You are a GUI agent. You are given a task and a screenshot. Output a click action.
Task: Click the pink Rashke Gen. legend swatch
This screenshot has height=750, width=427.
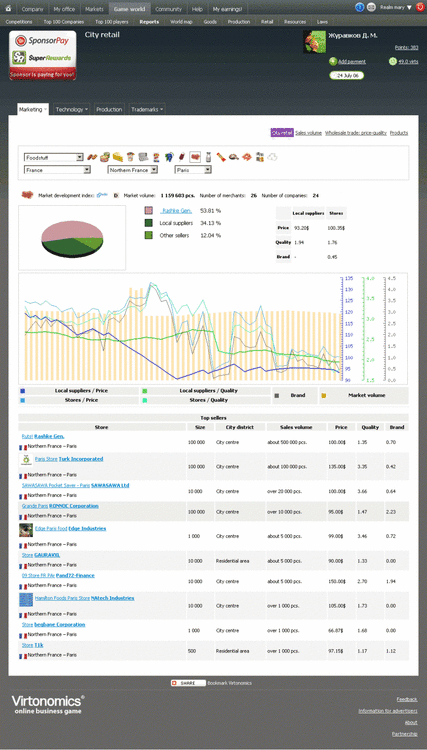149,210
